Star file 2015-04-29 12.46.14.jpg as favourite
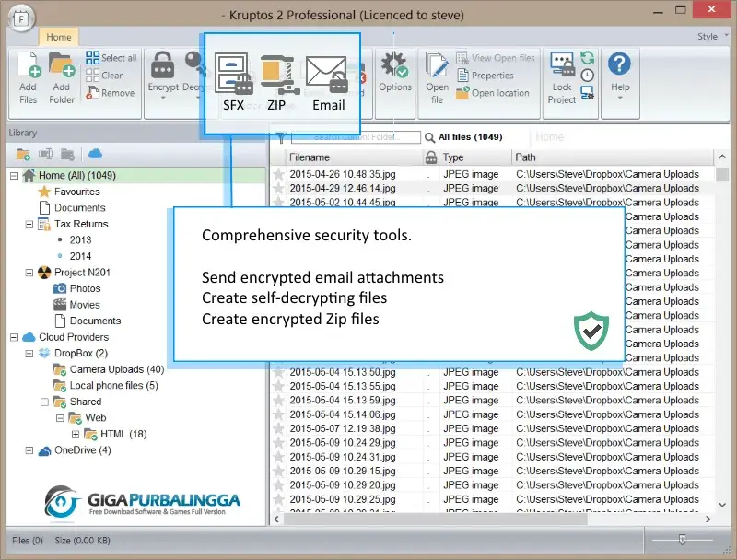This screenshot has height=560, width=737. (x=278, y=189)
